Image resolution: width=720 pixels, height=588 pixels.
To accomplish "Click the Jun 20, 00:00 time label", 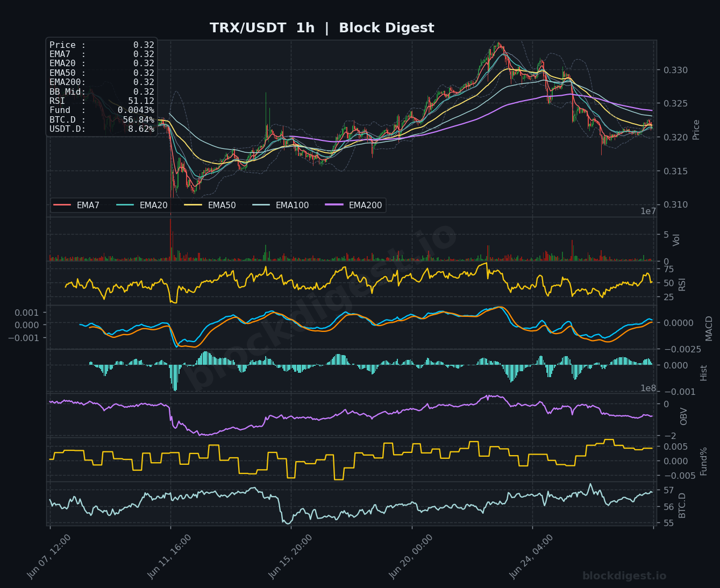I will tap(411, 556).
